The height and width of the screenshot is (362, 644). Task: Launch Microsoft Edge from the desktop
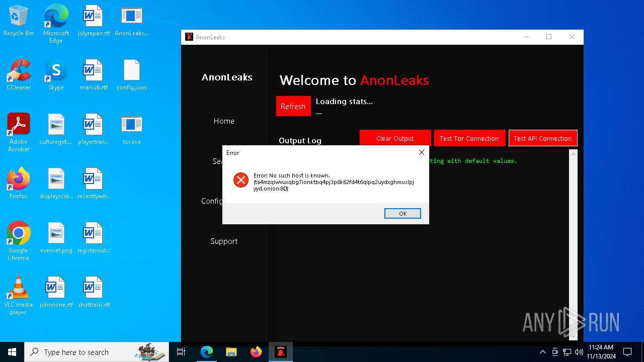(56, 24)
